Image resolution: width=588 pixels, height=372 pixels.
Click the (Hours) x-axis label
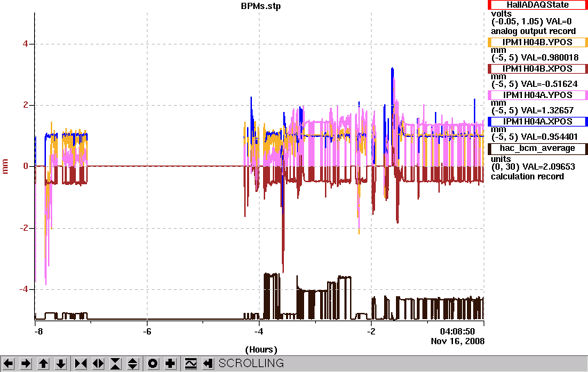pos(261,350)
